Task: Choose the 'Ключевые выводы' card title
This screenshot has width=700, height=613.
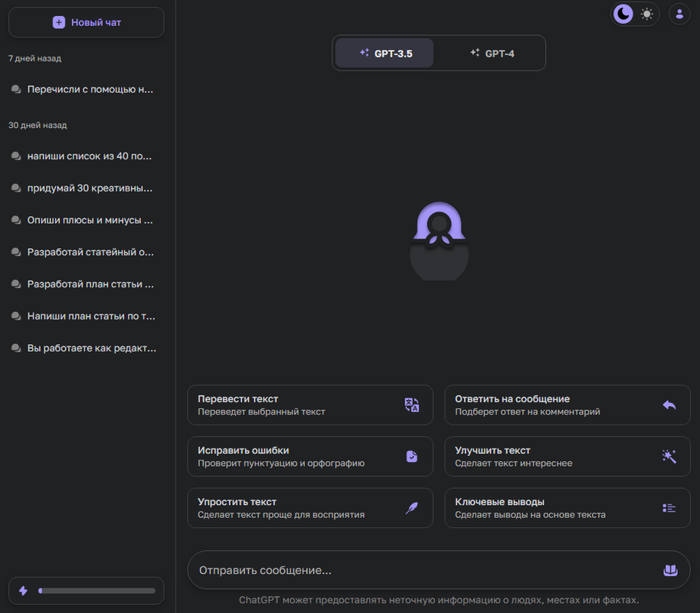Action: click(499, 502)
